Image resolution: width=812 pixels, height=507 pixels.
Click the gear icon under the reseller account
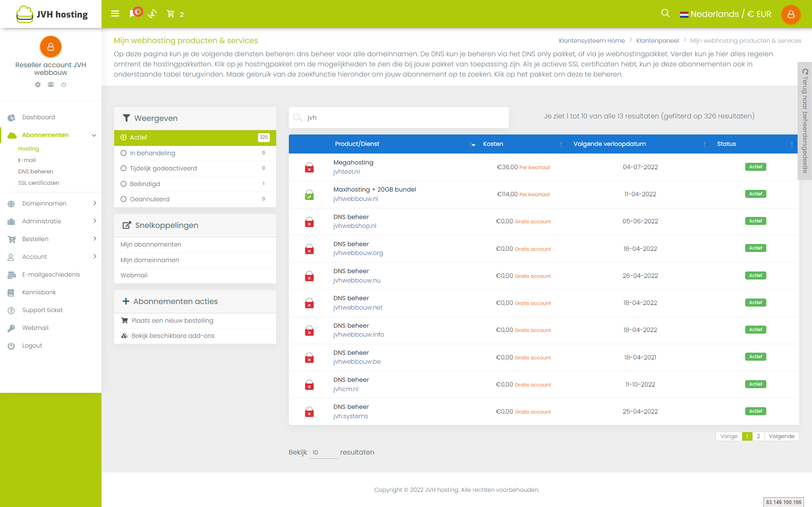(x=38, y=85)
